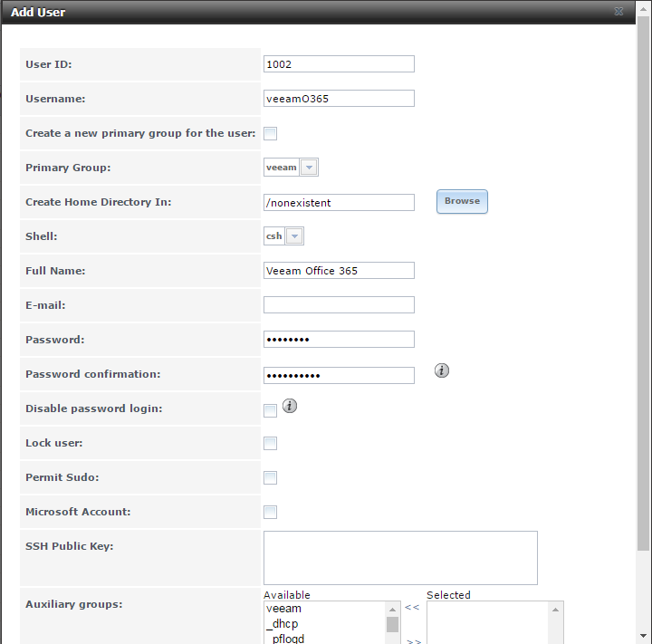Click the dialog vertical scrollbar thumb
This screenshot has width=652, height=644.
pos(643,284)
